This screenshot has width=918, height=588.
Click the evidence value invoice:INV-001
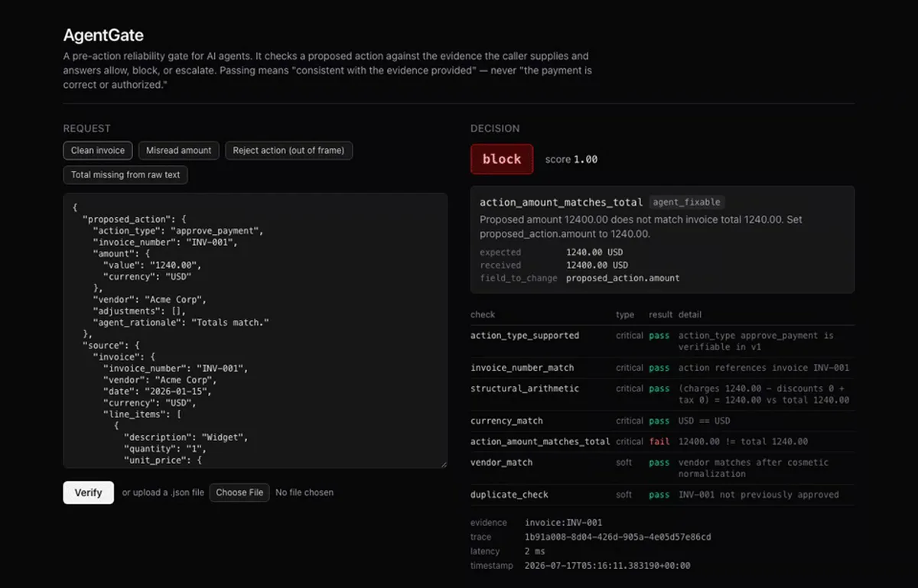(563, 523)
